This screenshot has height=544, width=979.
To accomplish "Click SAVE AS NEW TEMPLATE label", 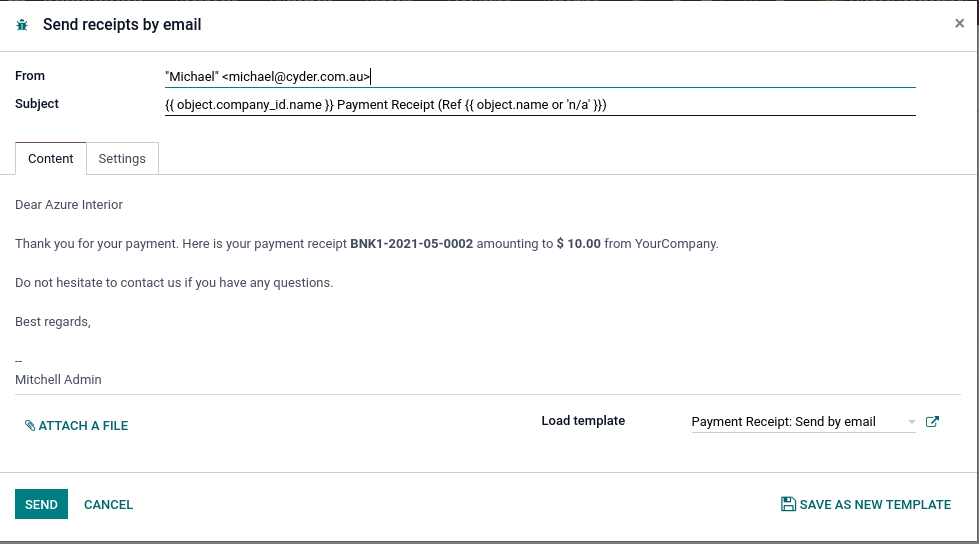I will [875, 505].
